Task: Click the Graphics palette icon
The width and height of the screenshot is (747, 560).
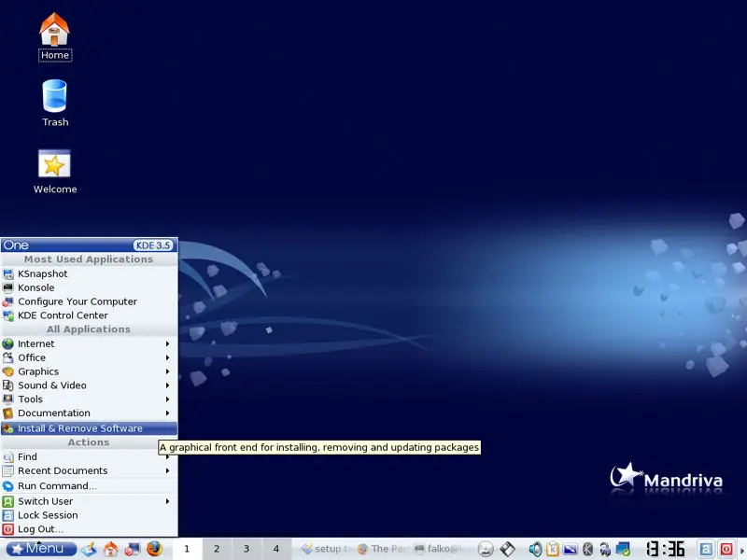Action: point(8,371)
